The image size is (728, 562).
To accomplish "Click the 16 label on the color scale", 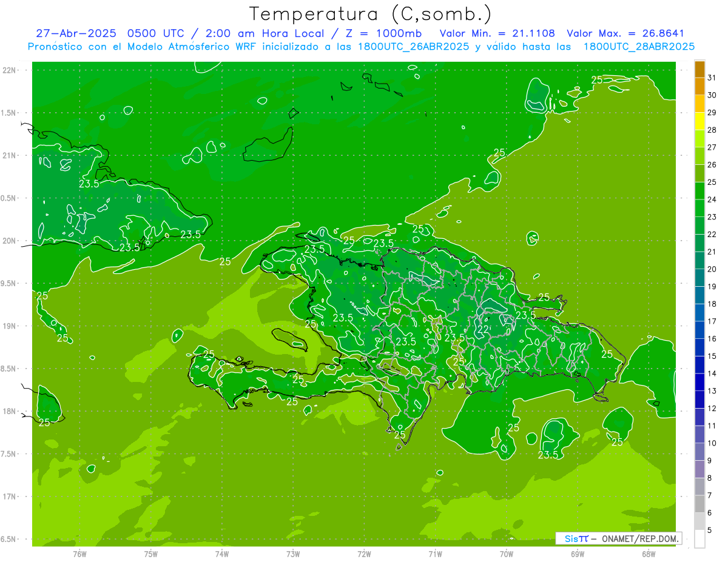I will click(x=712, y=339).
